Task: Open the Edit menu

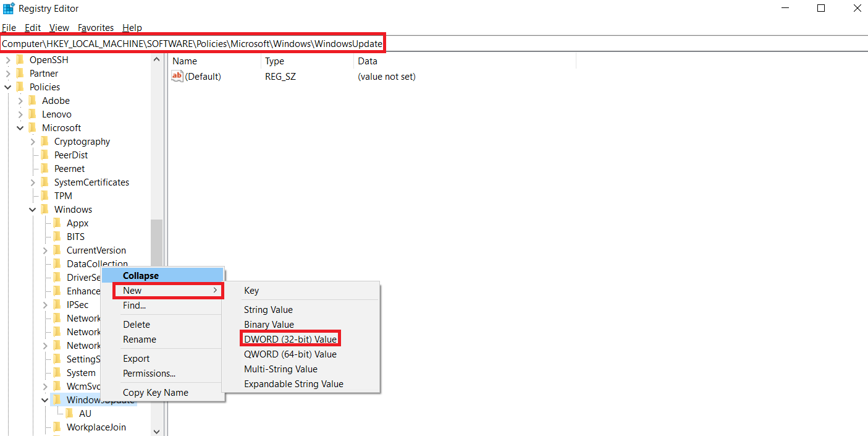Action: point(33,28)
